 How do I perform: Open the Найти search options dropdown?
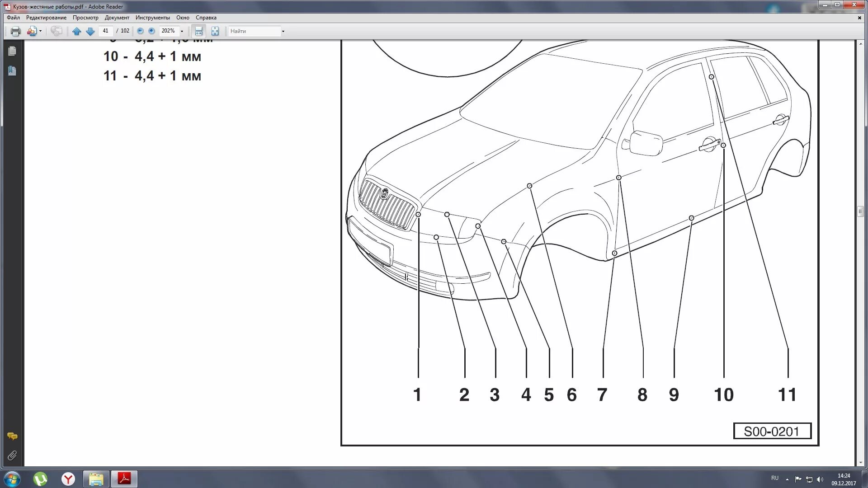tap(283, 31)
